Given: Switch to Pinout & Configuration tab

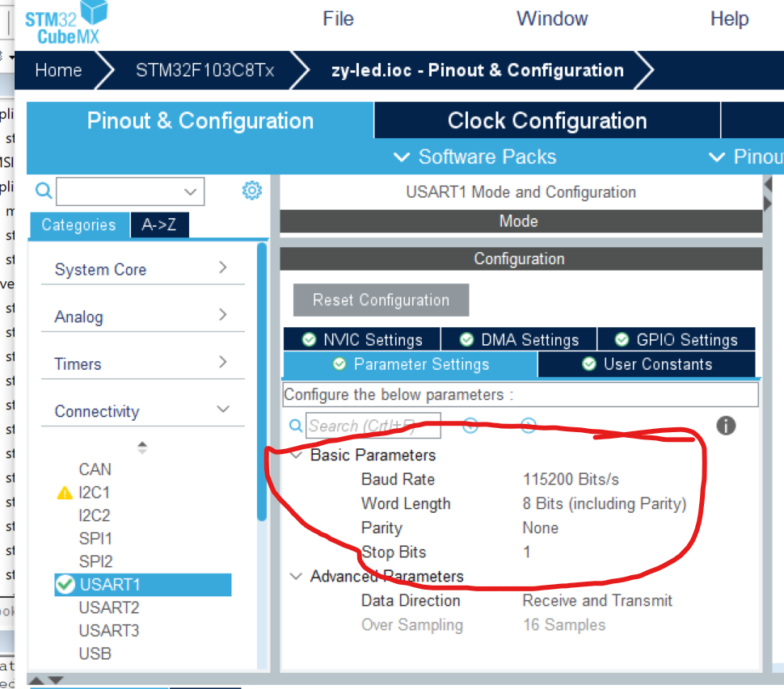Looking at the screenshot, I should click(200, 120).
